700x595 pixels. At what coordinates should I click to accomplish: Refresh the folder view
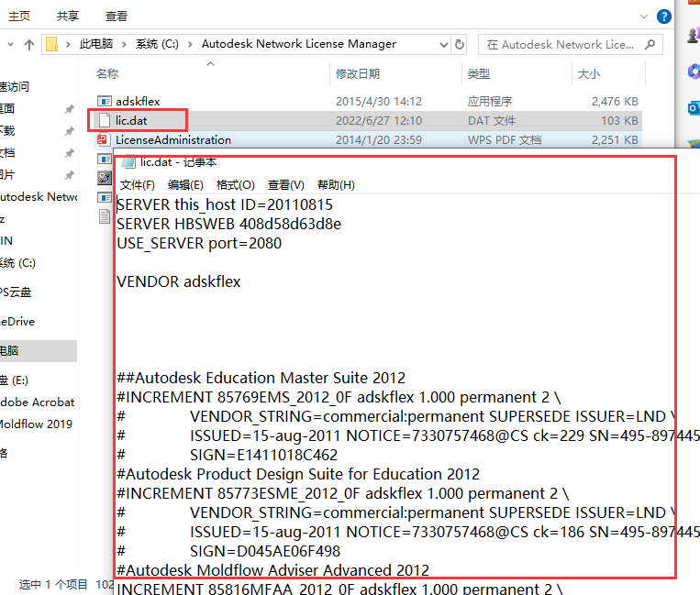(459, 44)
